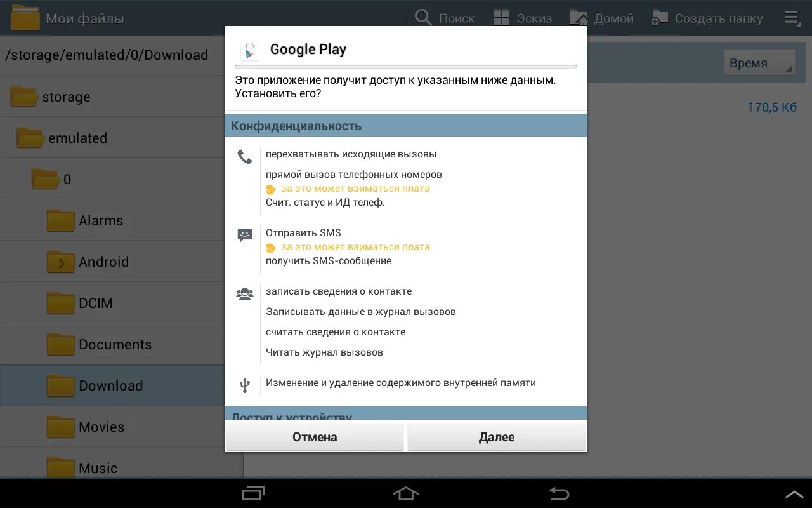The width and height of the screenshot is (812, 508).
Task: Click записать сведения о контакте permission
Action: click(339, 291)
